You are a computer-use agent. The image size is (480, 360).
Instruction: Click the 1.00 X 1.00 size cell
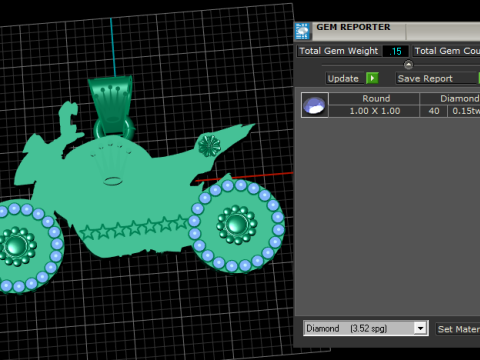(374, 111)
